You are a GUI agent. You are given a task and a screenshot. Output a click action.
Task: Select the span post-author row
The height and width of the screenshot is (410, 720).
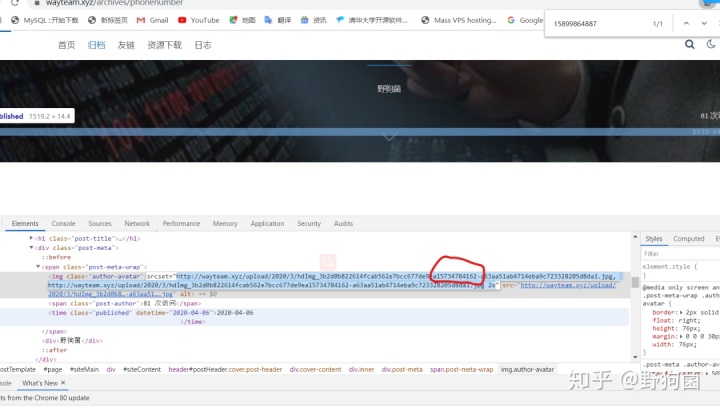click(124, 303)
